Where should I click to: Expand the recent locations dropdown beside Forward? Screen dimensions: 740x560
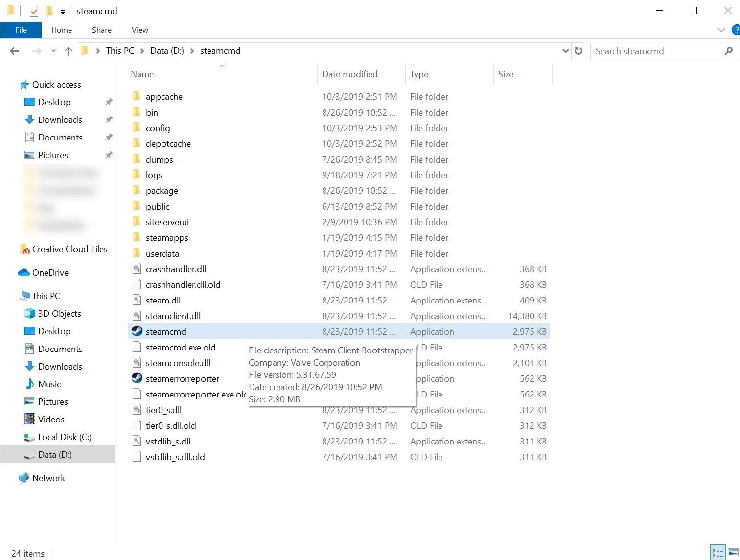point(53,51)
